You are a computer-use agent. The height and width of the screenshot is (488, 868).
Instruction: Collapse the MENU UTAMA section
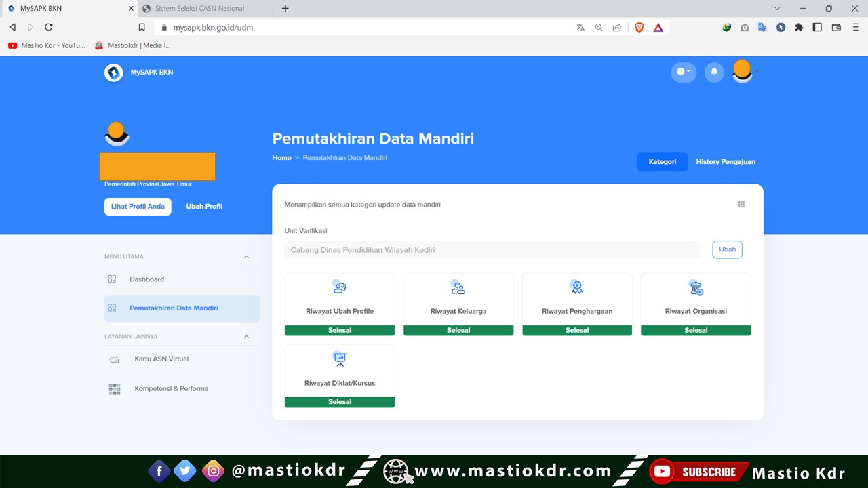(x=246, y=256)
